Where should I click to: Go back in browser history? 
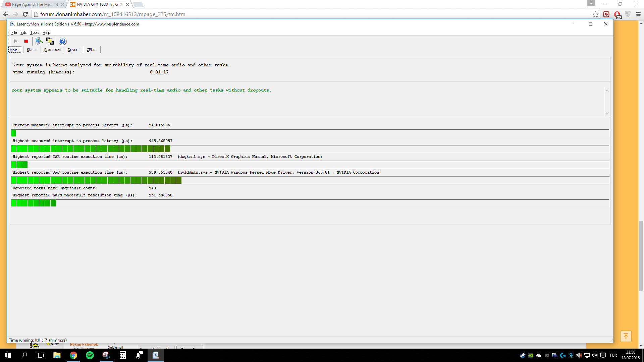[6, 14]
